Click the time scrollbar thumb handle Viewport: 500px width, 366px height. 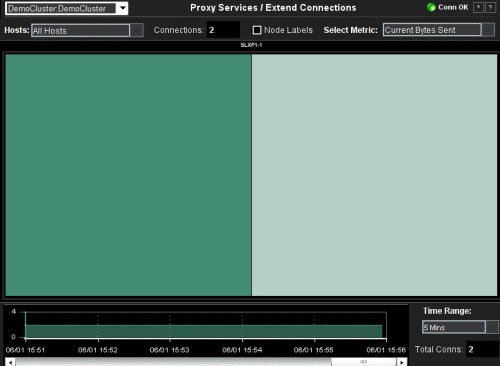363,362
